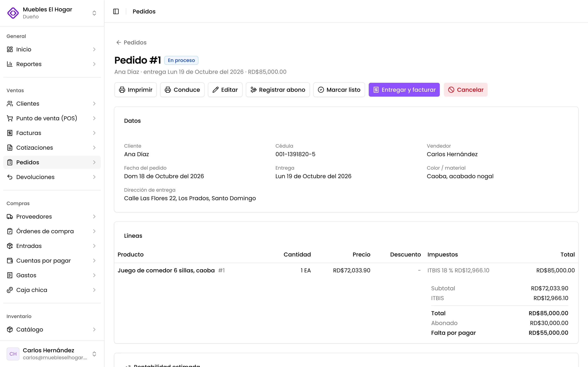588x367 pixels.
Task: Expand the Reportes chevron
Action: [94, 64]
